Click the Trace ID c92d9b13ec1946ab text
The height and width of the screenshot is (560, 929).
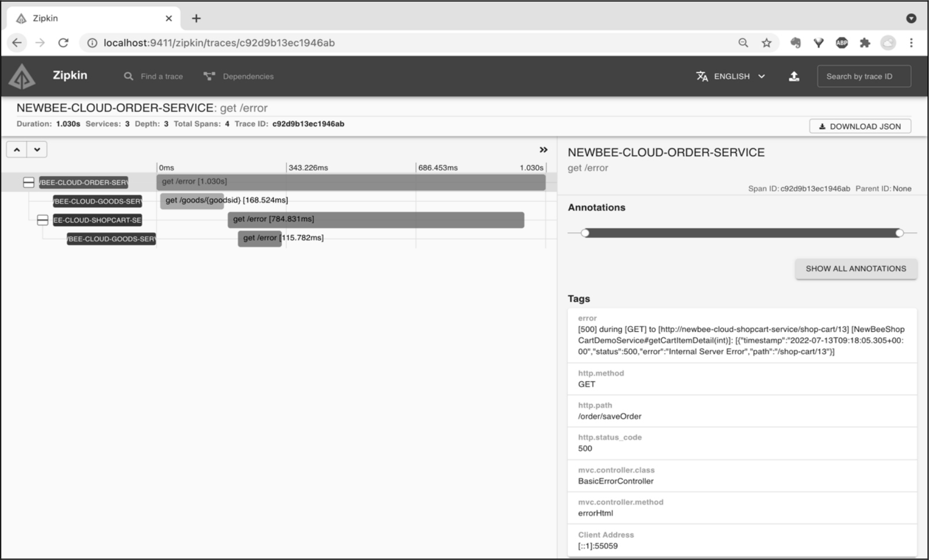click(x=308, y=124)
